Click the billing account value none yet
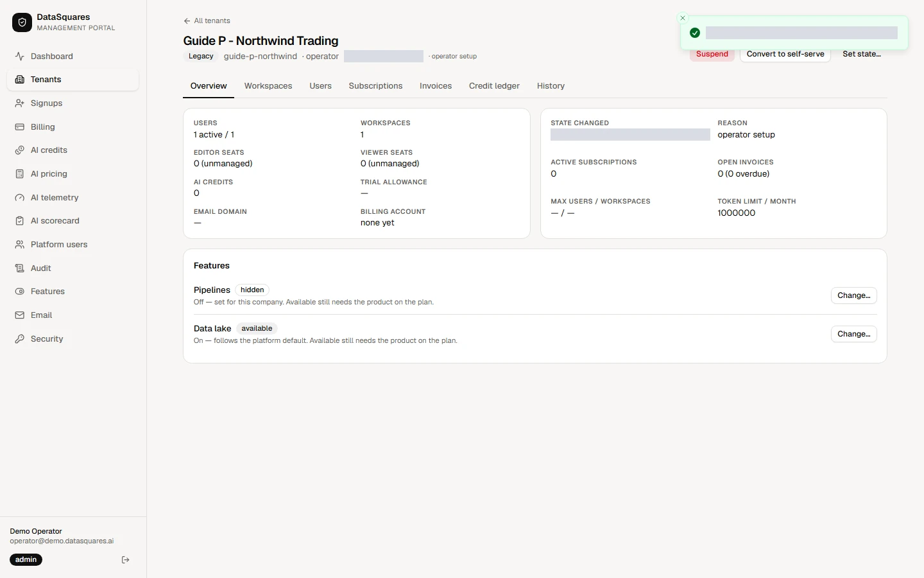Image resolution: width=924 pixels, height=578 pixels. point(377,223)
